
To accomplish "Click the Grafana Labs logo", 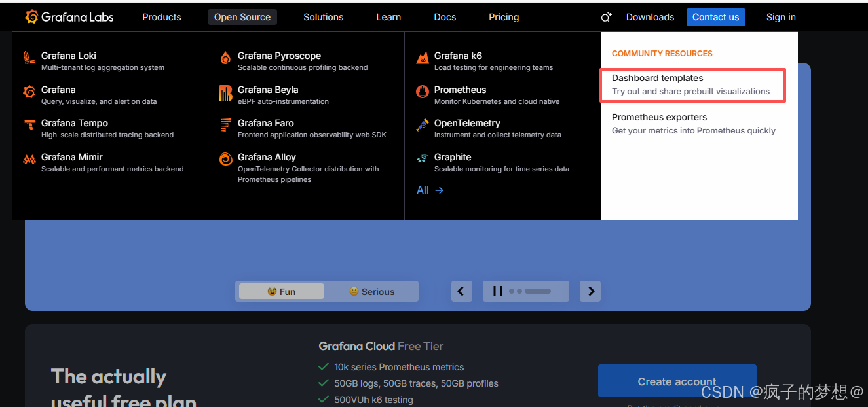I will click(69, 17).
